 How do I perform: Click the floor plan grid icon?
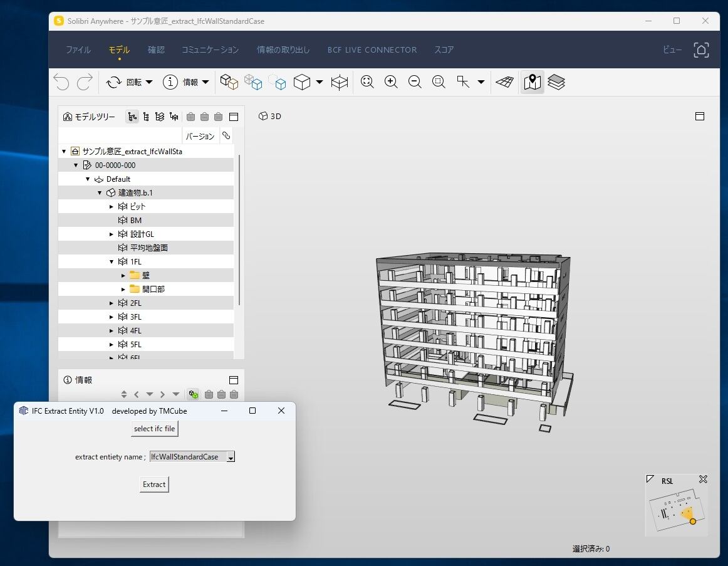[505, 82]
